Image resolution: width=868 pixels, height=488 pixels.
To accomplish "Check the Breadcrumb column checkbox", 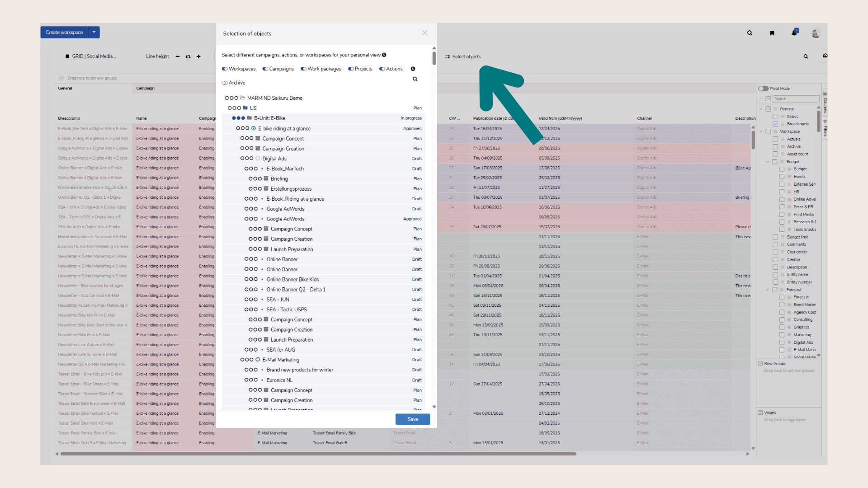I will click(x=775, y=124).
